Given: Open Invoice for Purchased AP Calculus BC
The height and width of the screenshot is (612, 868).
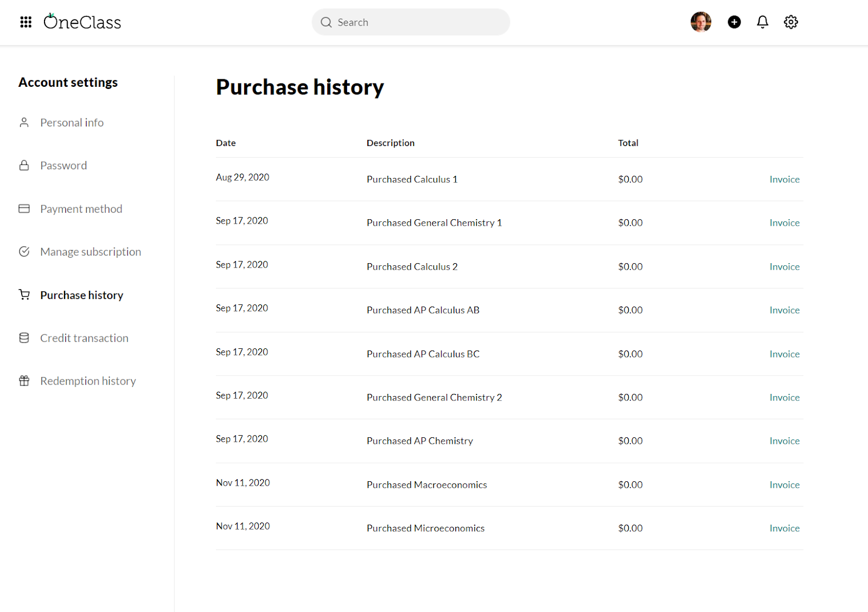Looking at the screenshot, I should coord(784,354).
